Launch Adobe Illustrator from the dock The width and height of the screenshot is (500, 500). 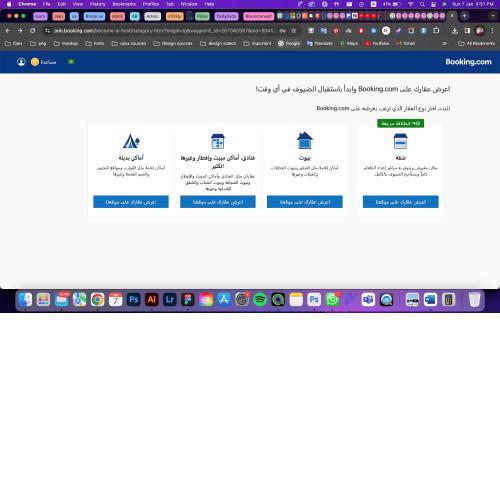pyautogui.click(x=152, y=300)
